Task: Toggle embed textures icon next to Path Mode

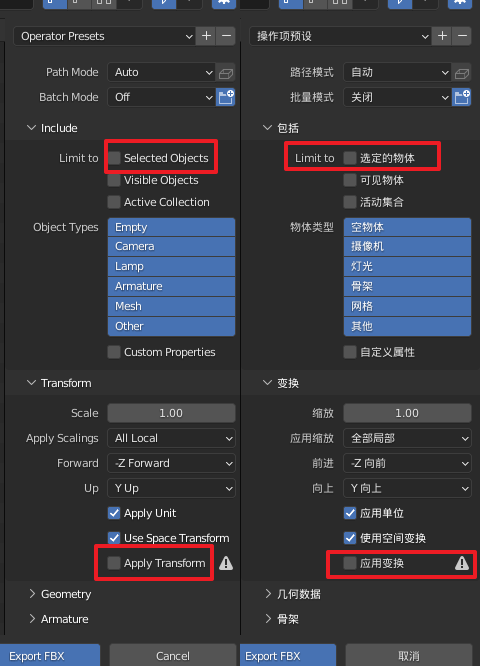Action: (x=226, y=73)
